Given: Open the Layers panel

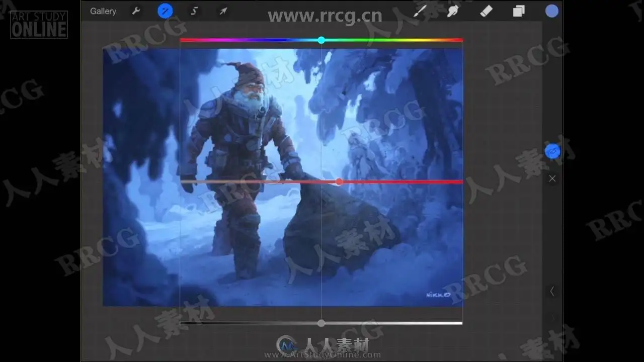Looking at the screenshot, I should (519, 11).
